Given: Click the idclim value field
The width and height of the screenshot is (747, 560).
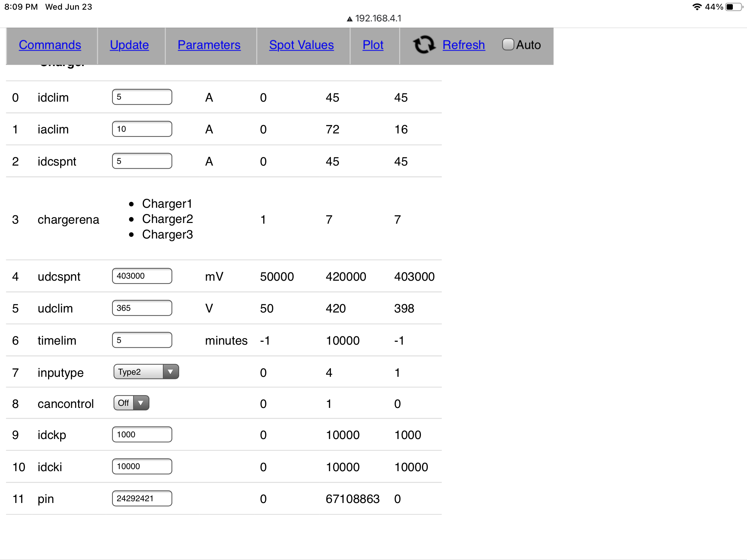Looking at the screenshot, I should click(x=142, y=97).
